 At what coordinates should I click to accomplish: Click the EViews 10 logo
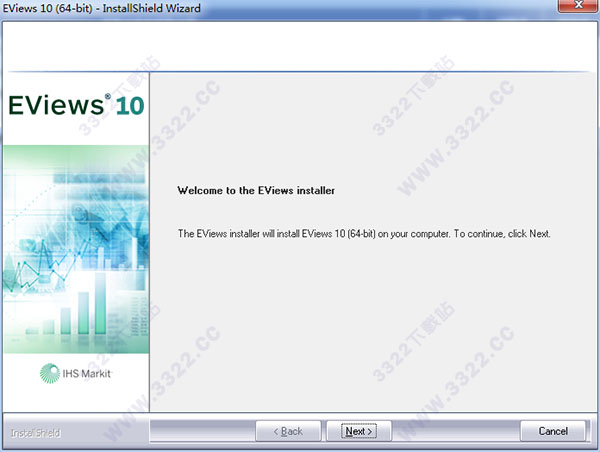[76, 105]
